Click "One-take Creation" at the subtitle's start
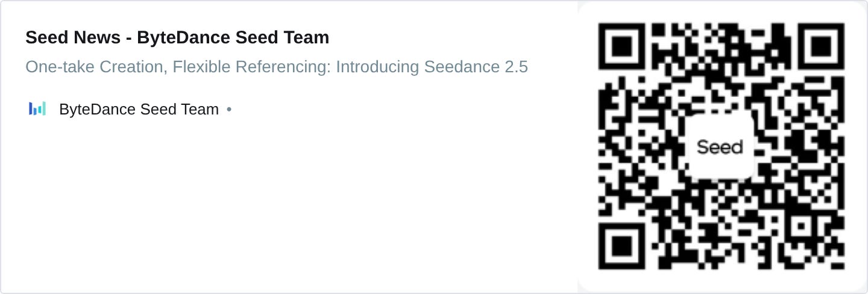The width and height of the screenshot is (868, 294). pos(95,67)
